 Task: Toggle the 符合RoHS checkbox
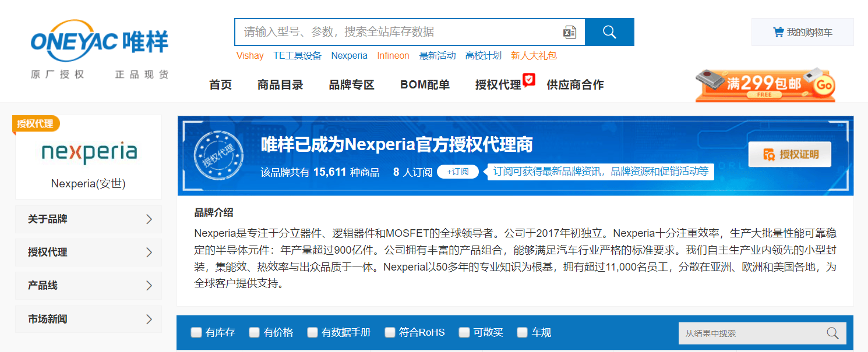pos(390,333)
